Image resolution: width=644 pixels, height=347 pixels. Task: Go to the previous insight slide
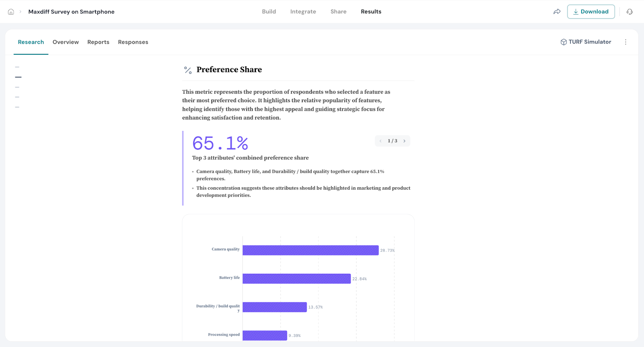click(x=380, y=141)
